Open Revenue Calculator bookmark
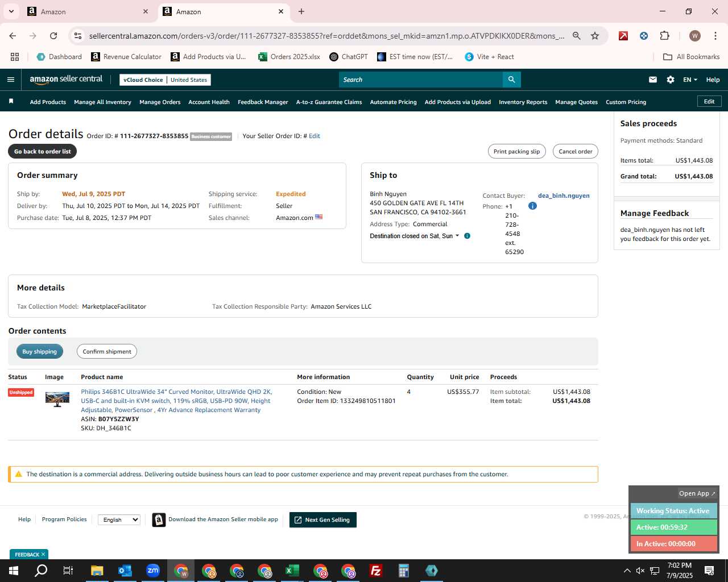The image size is (728, 582). click(126, 57)
